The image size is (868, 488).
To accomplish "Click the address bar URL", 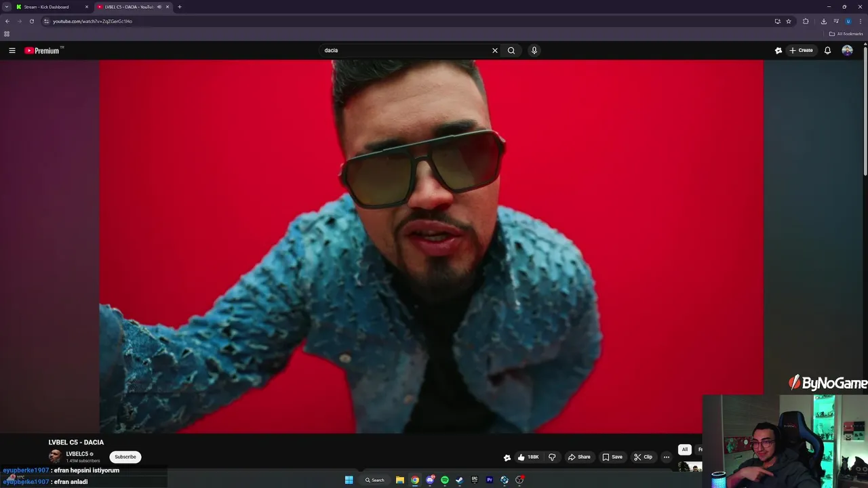I will tap(93, 21).
